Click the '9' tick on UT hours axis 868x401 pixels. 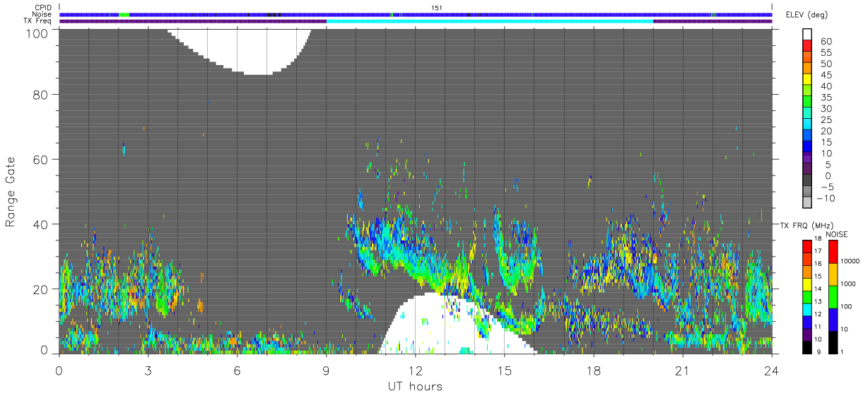(327, 371)
